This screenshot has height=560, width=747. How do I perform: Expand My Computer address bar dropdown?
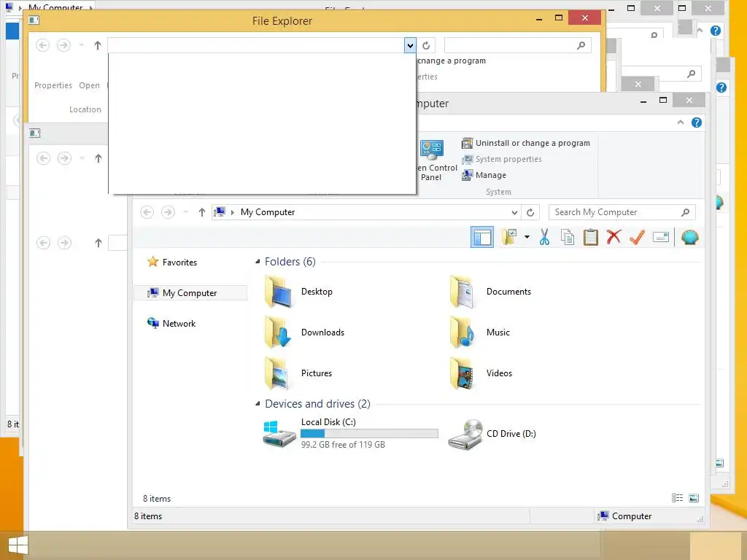coord(514,212)
